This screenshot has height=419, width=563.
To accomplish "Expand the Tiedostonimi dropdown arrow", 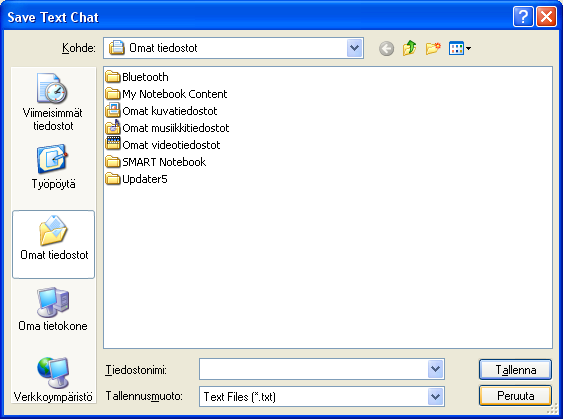I will pos(436,369).
